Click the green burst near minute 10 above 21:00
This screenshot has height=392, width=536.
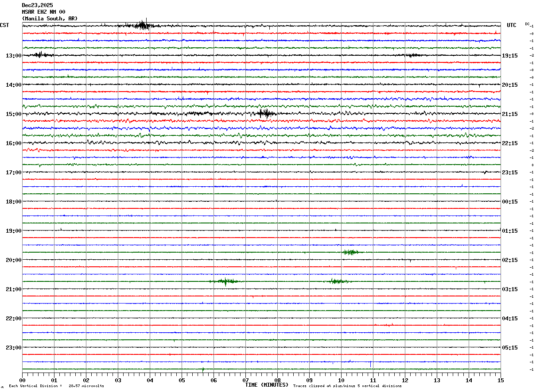(x=339, y=281)
